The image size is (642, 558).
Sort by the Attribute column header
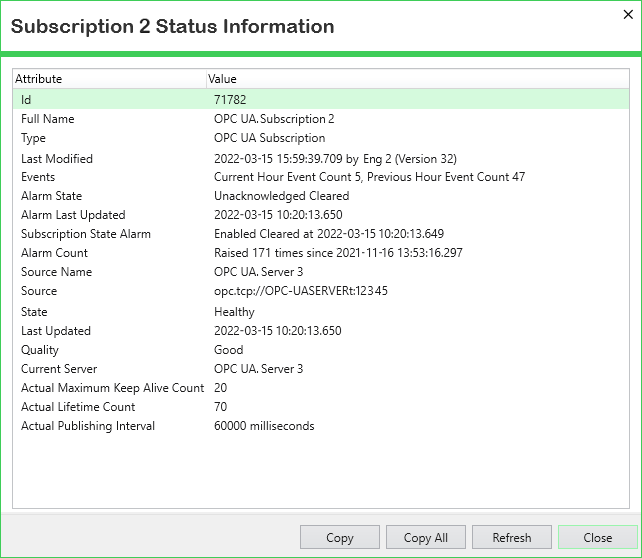[x=108, y=78]
